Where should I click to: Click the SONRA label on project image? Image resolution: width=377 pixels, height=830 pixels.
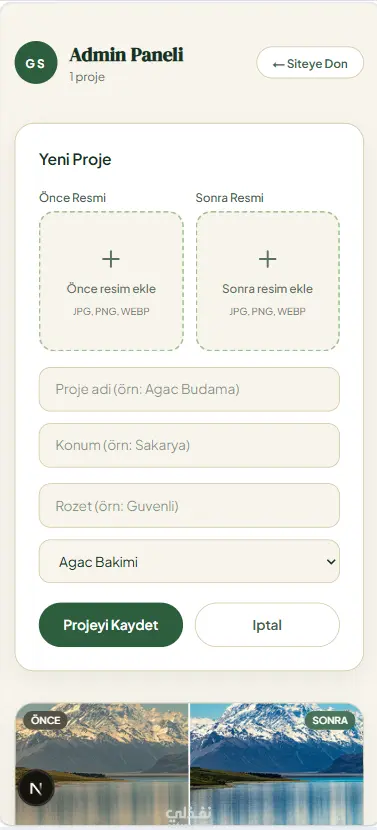[330, 720]
